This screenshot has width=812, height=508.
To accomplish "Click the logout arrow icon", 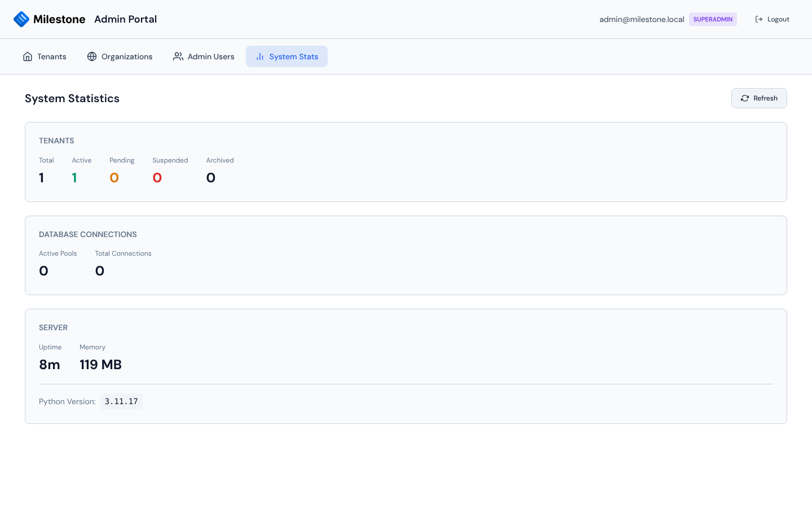I will [759, 19].
